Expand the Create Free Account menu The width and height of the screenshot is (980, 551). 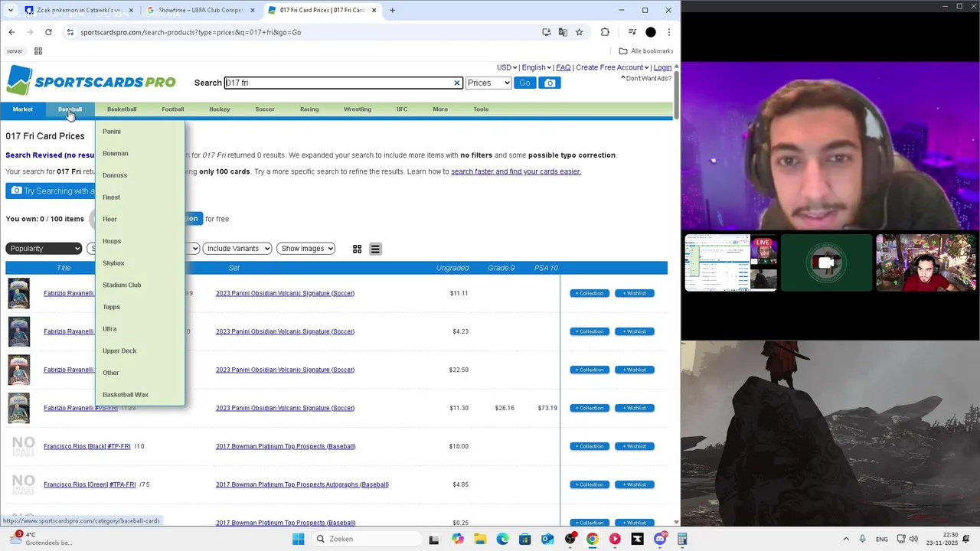click(x=612, y=67)
